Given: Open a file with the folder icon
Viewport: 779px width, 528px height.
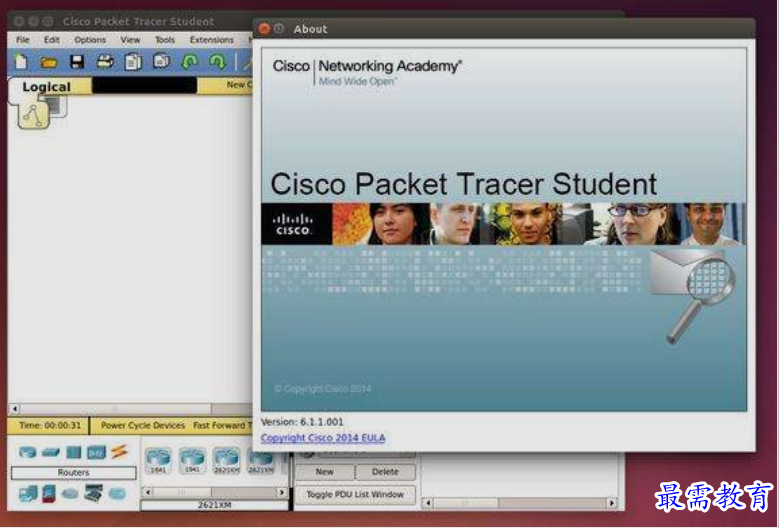Looking at the screenshot, I should pos(49,62).
